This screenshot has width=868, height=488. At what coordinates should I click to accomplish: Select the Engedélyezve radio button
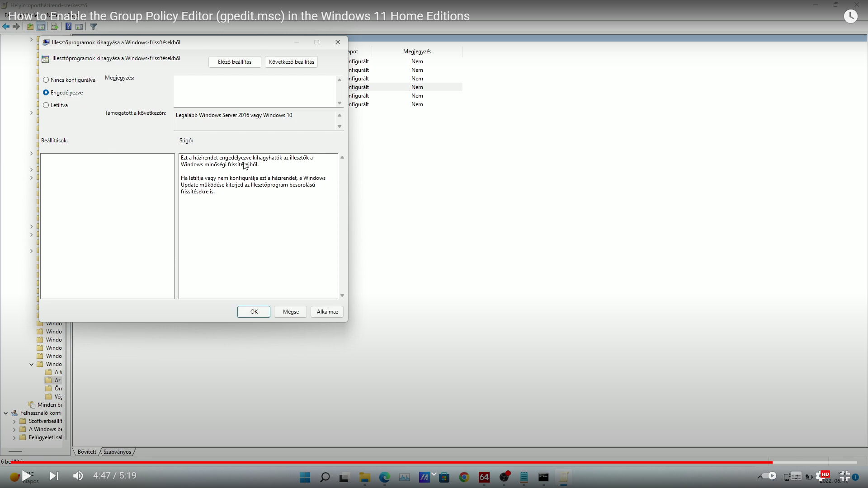pyautogui.click(x=46, y=93)
